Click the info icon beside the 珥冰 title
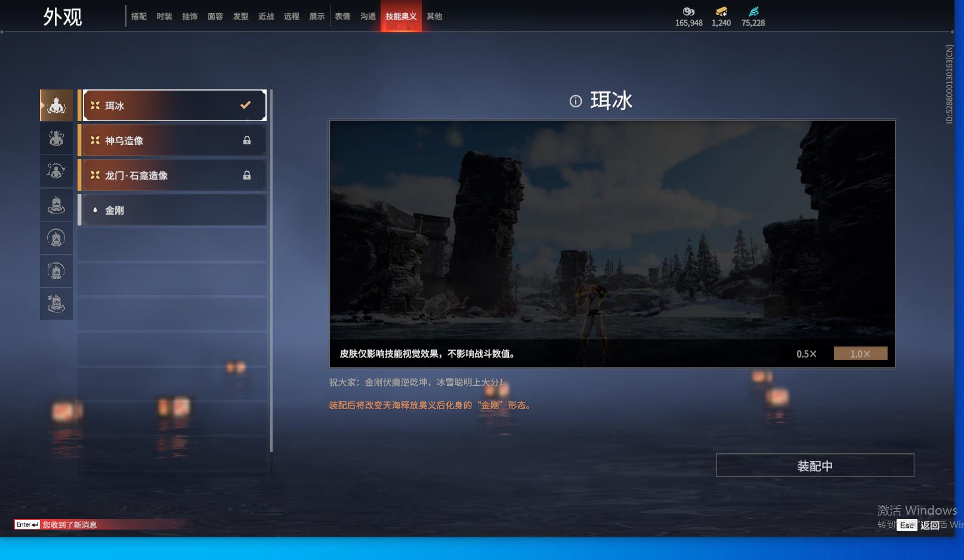Viewport: 964px width, 560px height. pos(576,101)
